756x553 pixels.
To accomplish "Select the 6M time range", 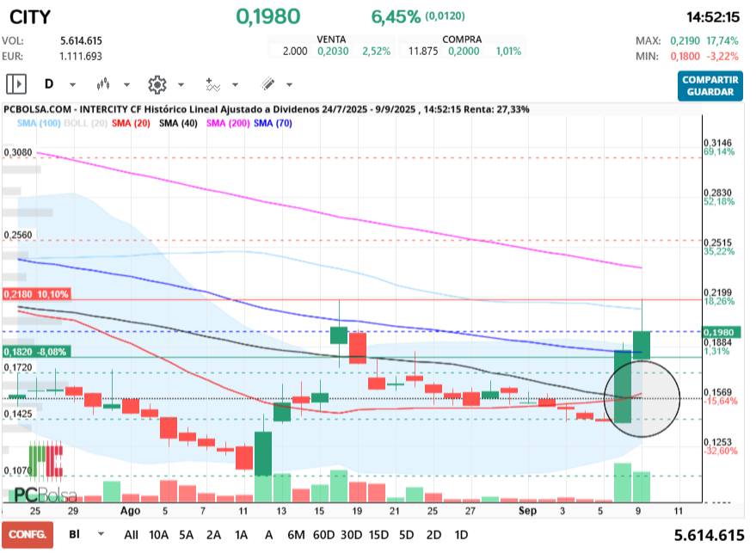I will click(x=296, y=535).
